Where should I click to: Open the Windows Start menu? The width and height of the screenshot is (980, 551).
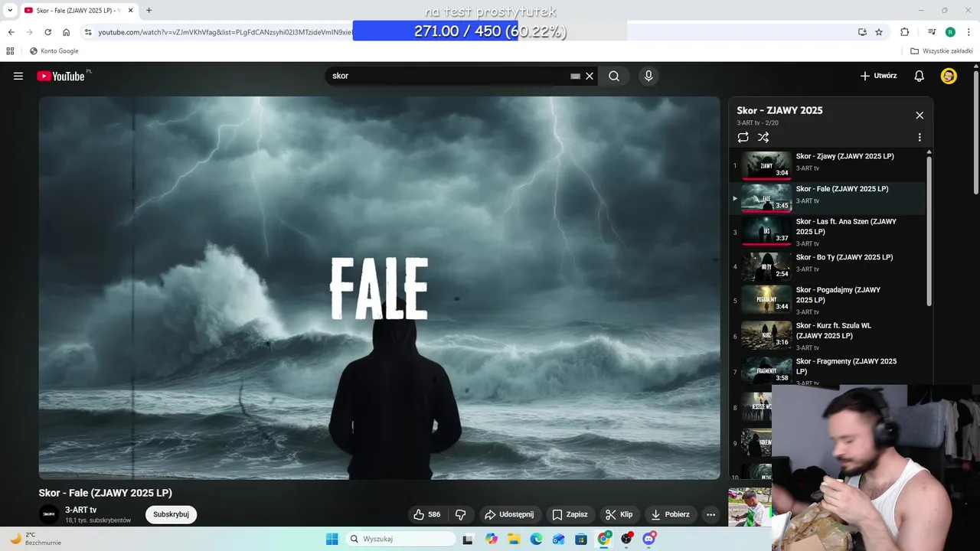(x=332, y=539)
